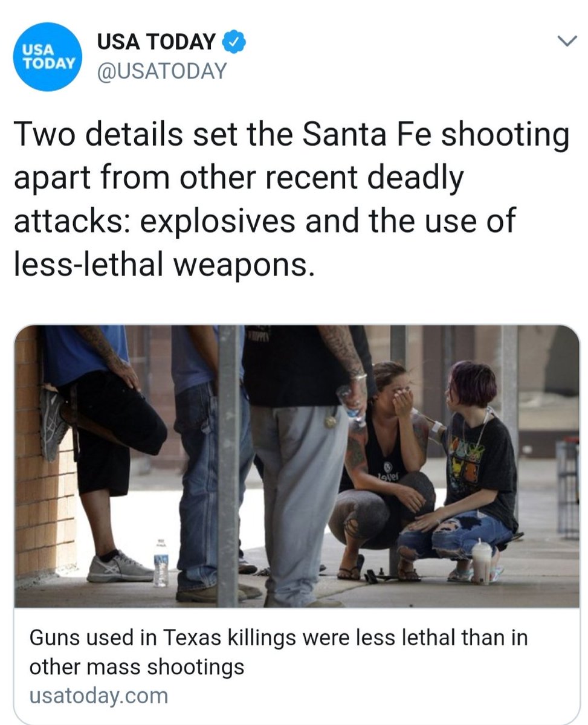Open the @USATODAY handle
This screenshot has height=725, width=588.
pyautogui.click(x=161, y=71)
